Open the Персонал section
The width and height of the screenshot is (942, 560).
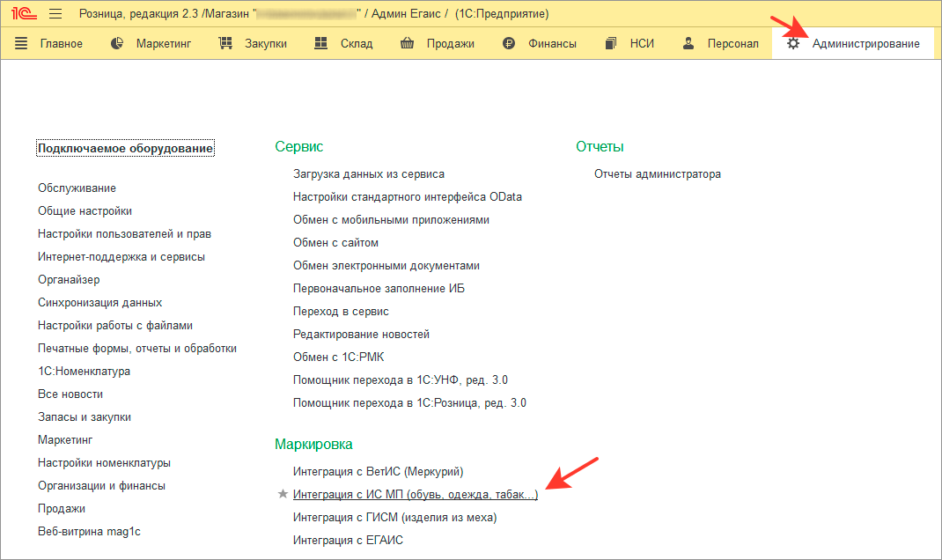(x=733, y=44)
